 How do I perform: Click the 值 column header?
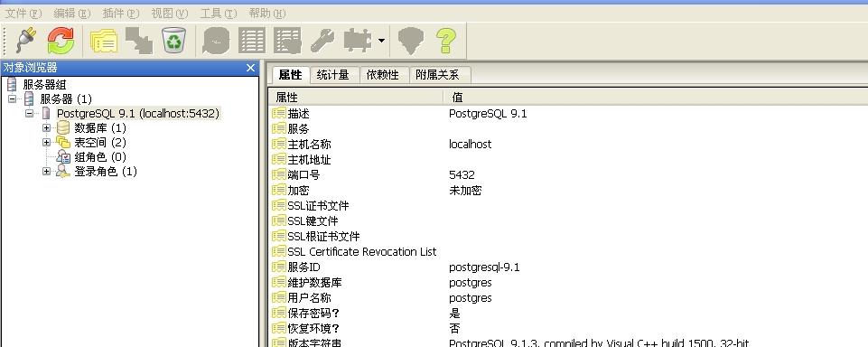tap(656, 98)
